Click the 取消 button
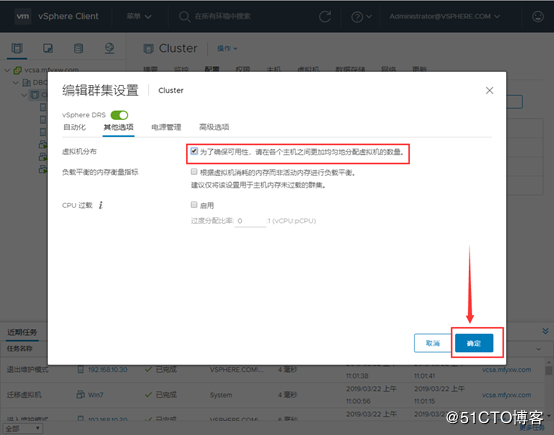The height and width of the screenshot is (435, 554). pos(433,343)
